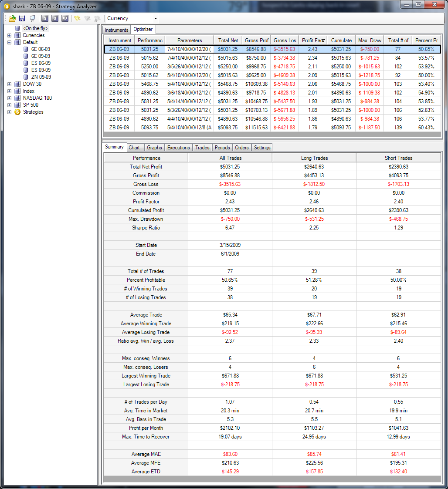Click the ES 09-09 instrument icon
This screenshot has height=489, width=448.
(x=26, y=70)
